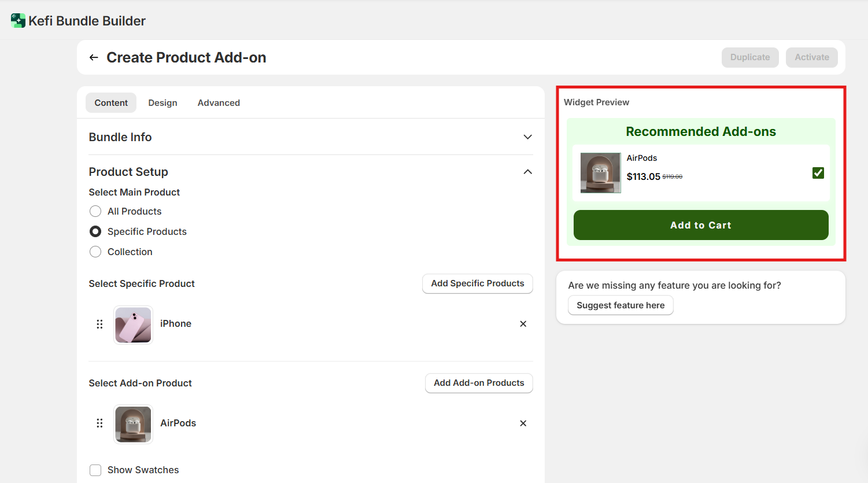Click the back arrow beside Create Product Add-on

94,57
